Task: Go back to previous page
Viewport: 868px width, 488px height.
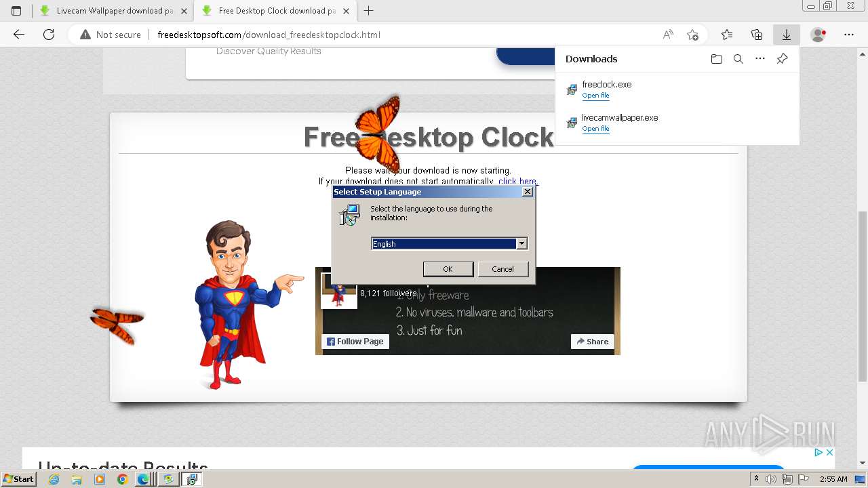Action: tap(19, 35)
